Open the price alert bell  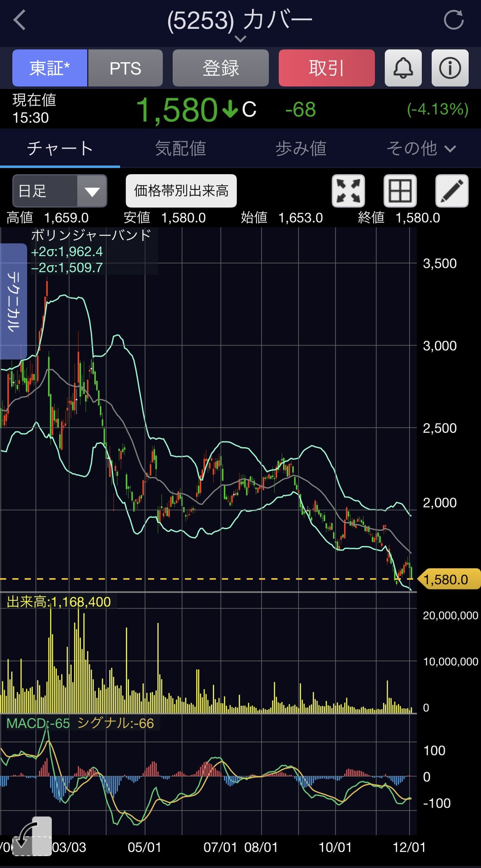[403, 68]
